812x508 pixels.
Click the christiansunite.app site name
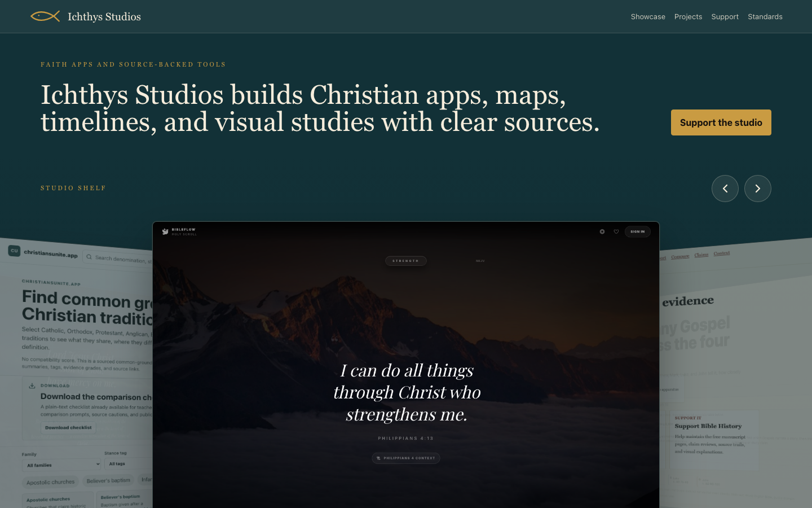[51, 254]
